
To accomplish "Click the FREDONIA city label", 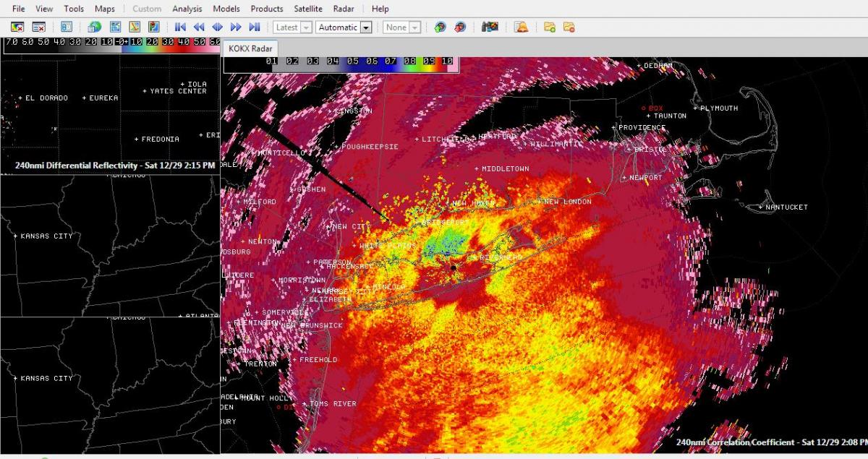I will click(x=160, y=139).
